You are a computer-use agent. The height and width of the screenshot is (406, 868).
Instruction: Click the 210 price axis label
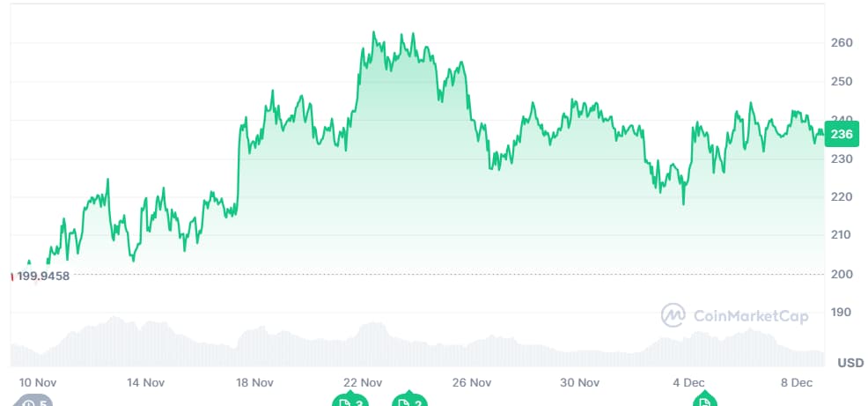coord(842,235)
